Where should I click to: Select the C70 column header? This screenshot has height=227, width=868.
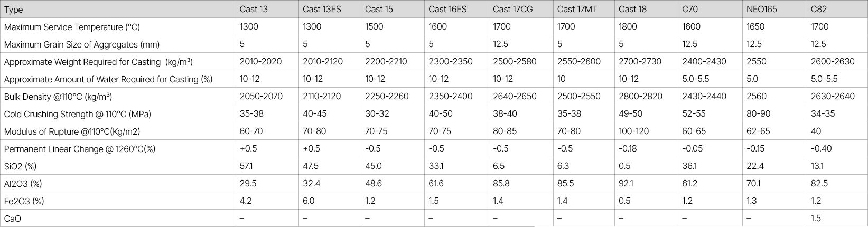(x=690, y=9)
